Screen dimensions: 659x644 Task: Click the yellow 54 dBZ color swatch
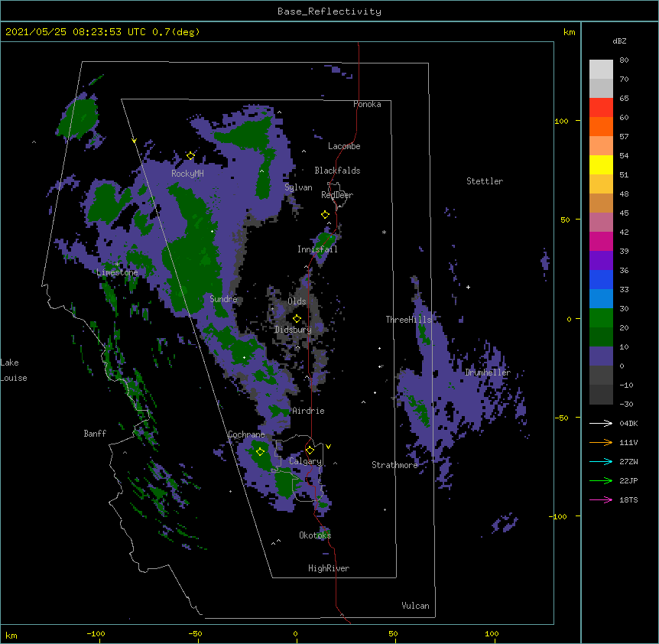pyautogui.click(x=601, y=164)
